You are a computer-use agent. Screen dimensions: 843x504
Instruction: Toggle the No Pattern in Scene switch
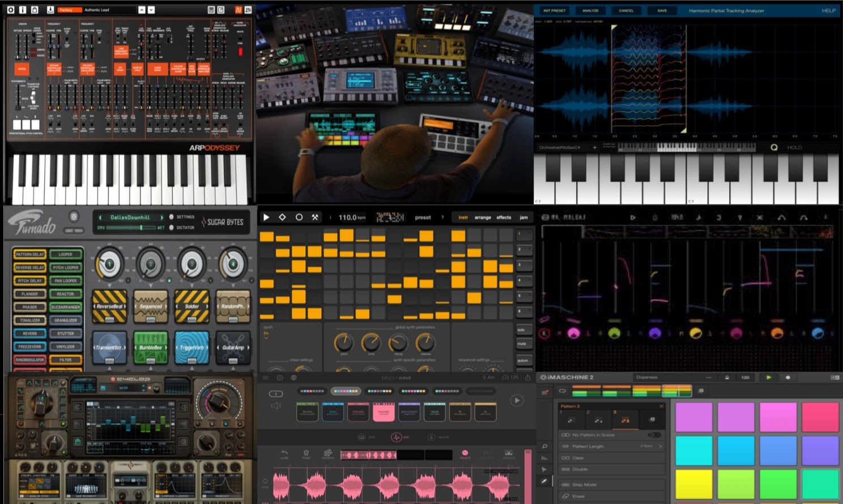(x=654, y=435)
